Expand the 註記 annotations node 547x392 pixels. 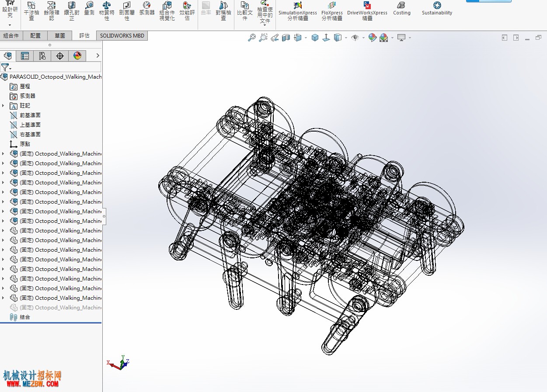coord(3,106)
